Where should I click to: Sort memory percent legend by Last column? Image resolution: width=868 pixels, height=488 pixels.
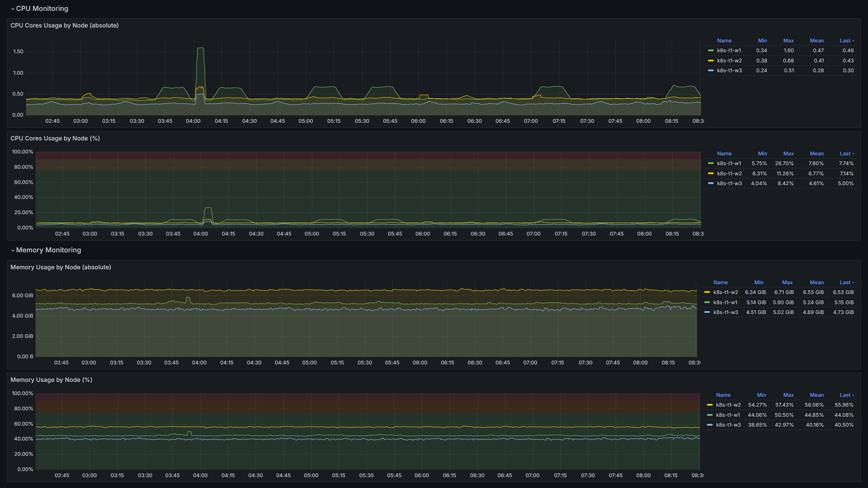845,395
